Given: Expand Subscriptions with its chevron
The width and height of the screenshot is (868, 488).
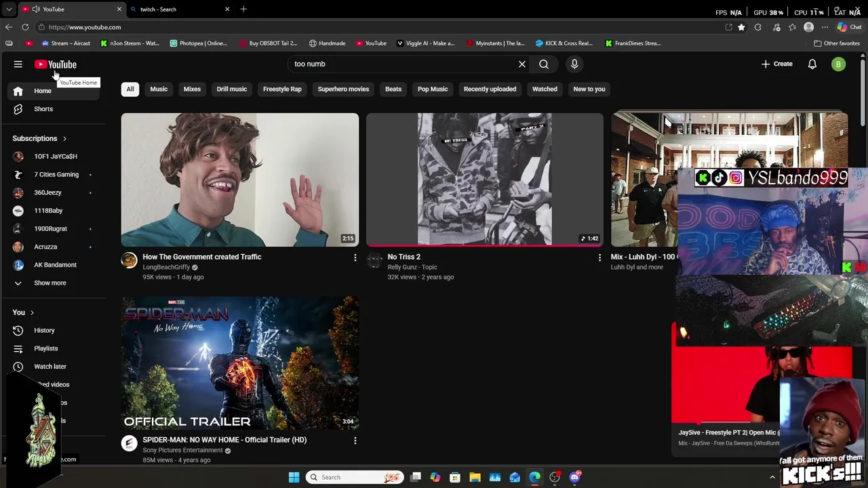Looking at the screenshot, I should [64, 139].
